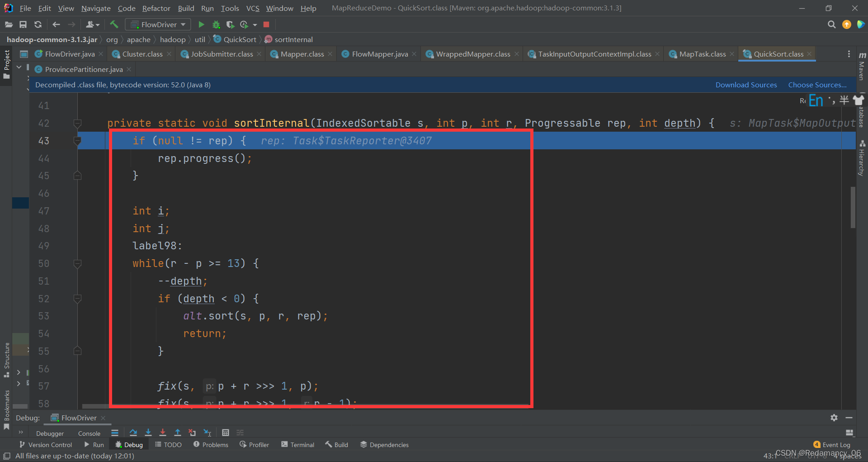
Task: Click the orange update arrow icon
Action: (847, 24)
